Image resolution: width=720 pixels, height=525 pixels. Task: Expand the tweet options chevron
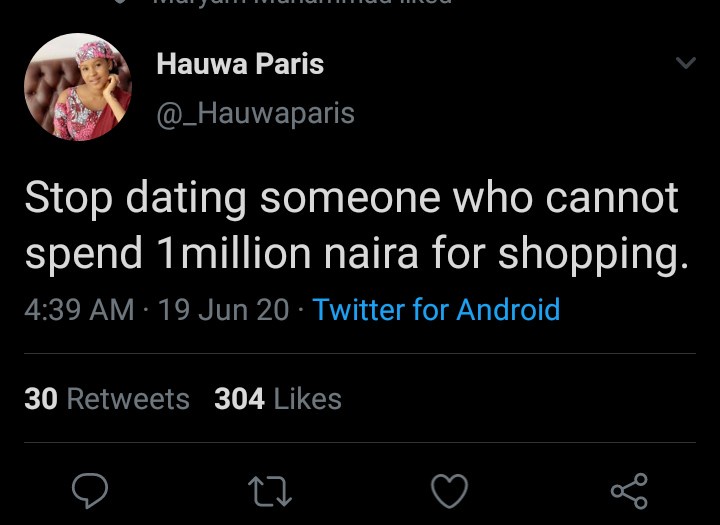685,64
